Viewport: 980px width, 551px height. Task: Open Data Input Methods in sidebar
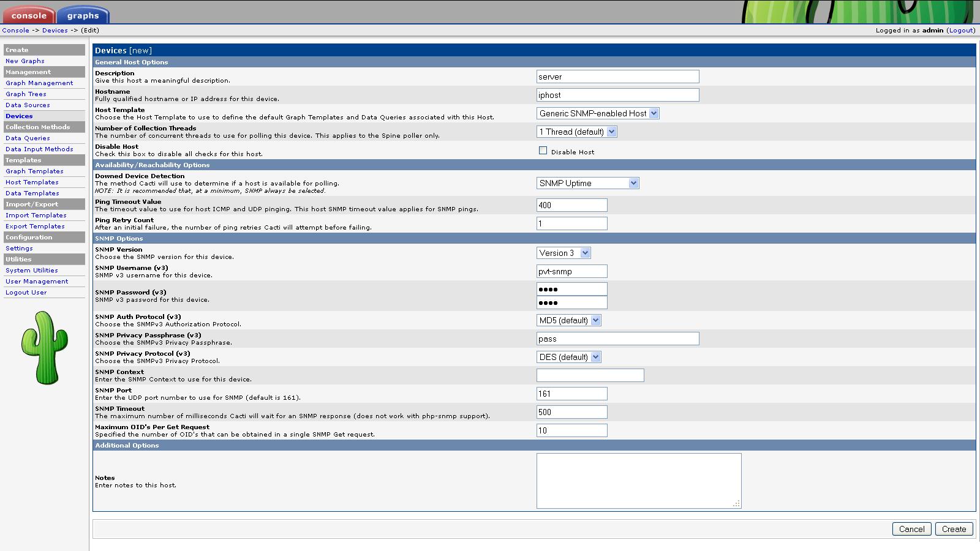(x=39, y=149)
